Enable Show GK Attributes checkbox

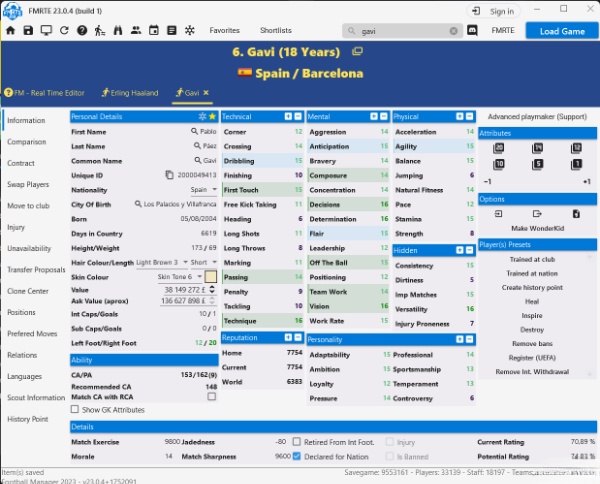coord(75,409)
